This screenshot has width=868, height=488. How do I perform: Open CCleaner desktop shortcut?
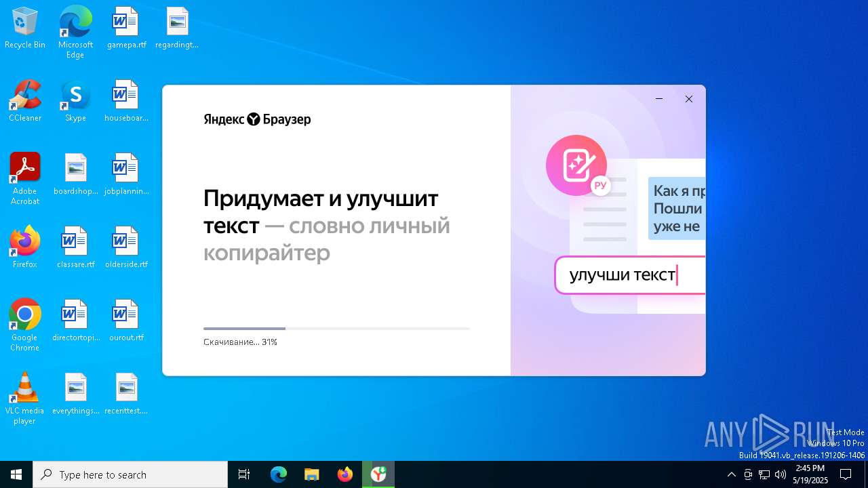pos(25,101)
